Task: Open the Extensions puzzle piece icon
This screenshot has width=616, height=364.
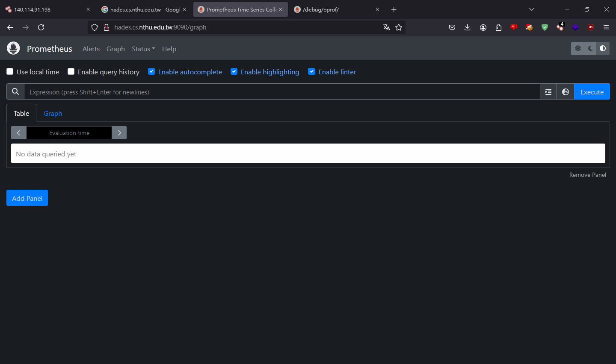Action: [x=498, y=27]
